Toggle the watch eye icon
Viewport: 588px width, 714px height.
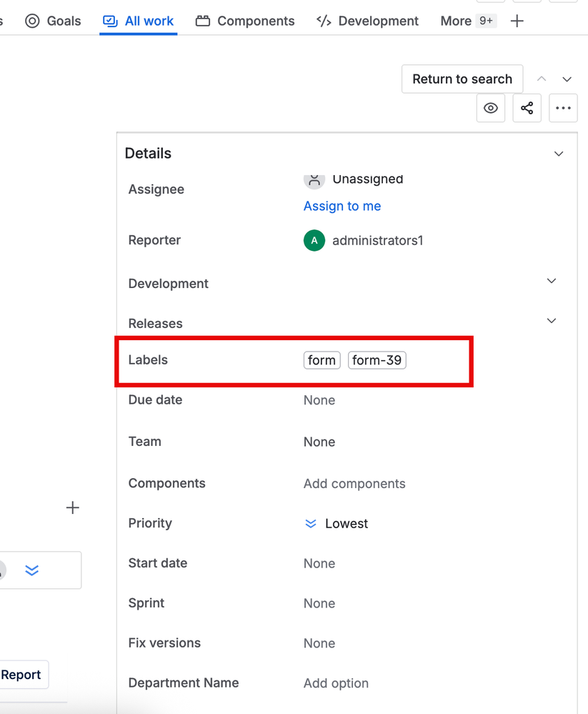coord(491,108)
